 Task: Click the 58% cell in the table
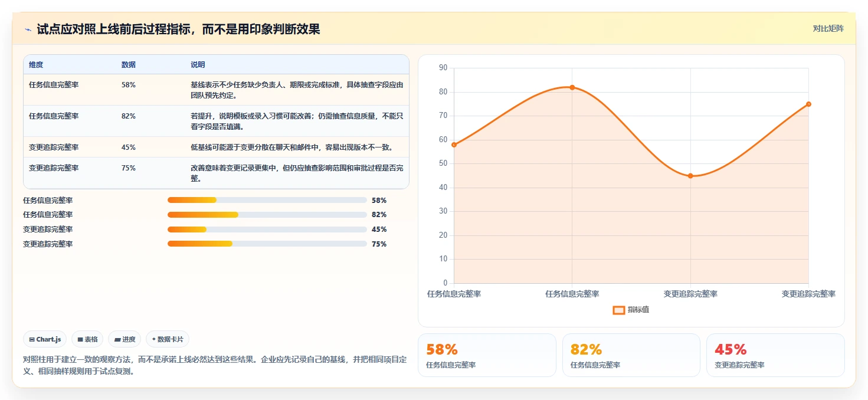129,85
